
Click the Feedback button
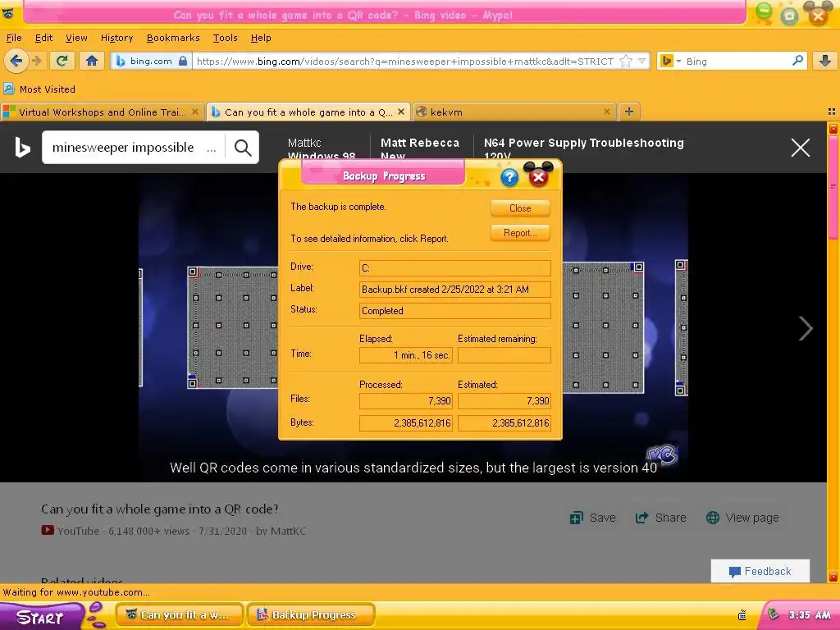(x=760, y=571)
